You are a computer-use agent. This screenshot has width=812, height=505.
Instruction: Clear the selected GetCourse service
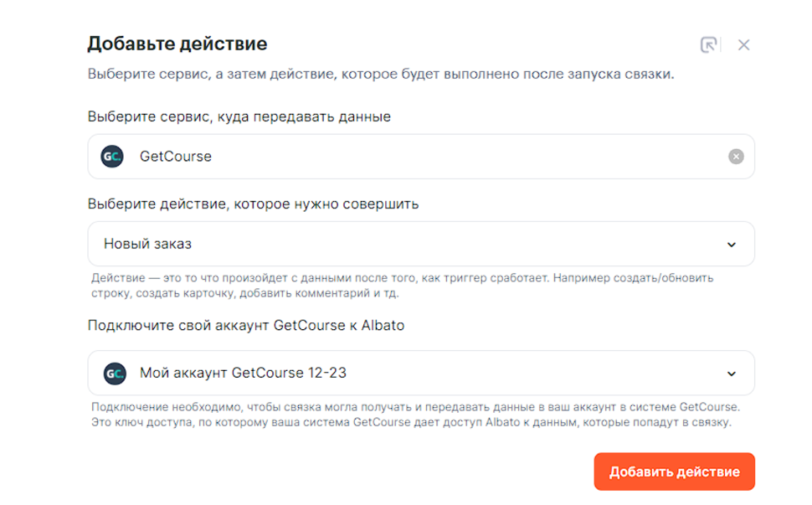[736, 157]
